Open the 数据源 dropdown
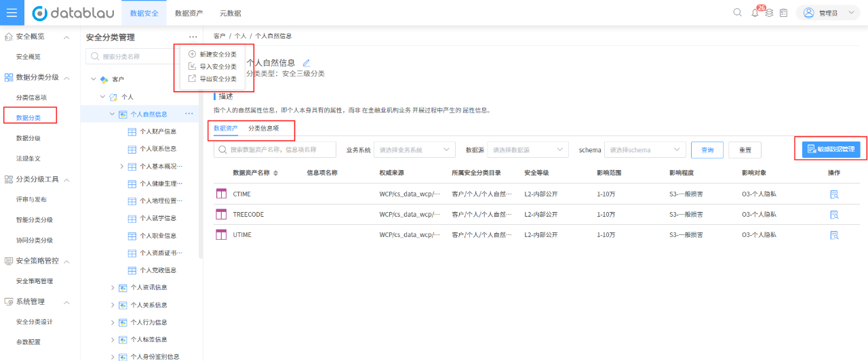The height and width of the screenshot is (361, 868). point(528,150)
